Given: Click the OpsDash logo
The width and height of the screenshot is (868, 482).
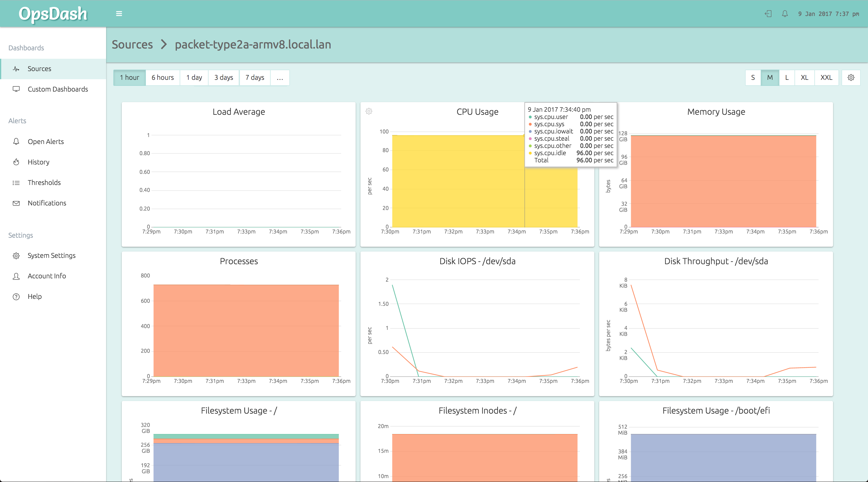Looking at the screenshot, I should point(53,14).
